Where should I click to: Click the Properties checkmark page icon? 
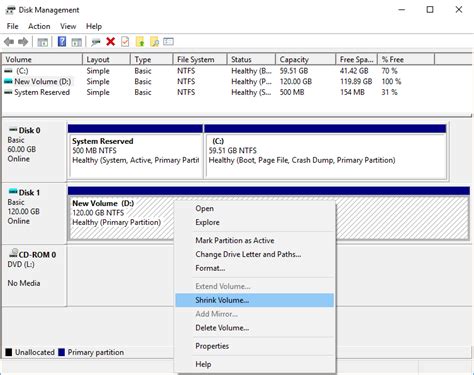pyautogui.click(x=125, y=42)
